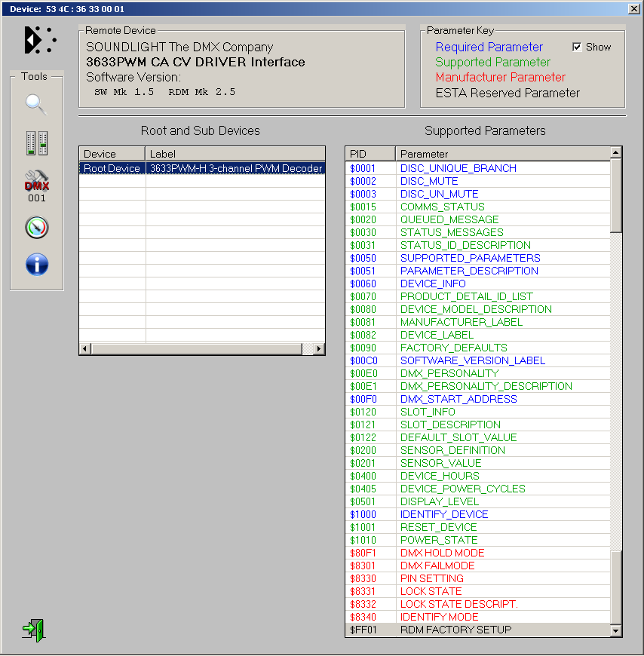Open the fader levels tool icon
The width and height of the screenshot is (644, 656).
[36, 143]
